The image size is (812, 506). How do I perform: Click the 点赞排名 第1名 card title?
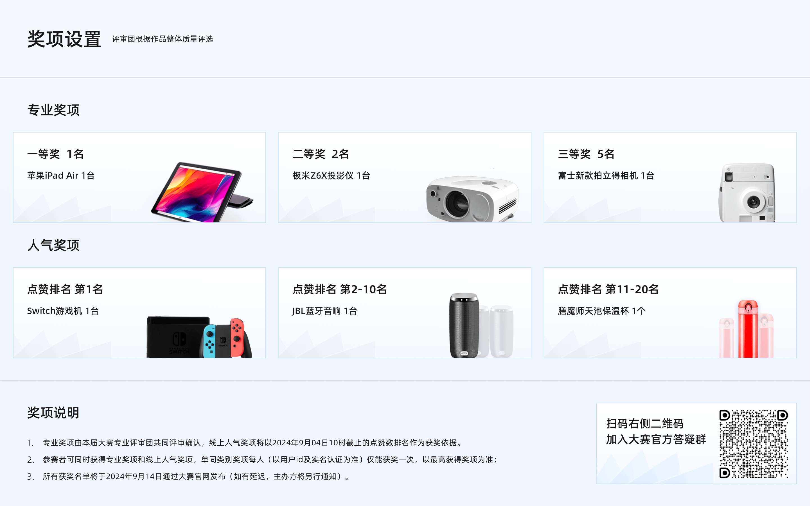click(x=65, y=290)
